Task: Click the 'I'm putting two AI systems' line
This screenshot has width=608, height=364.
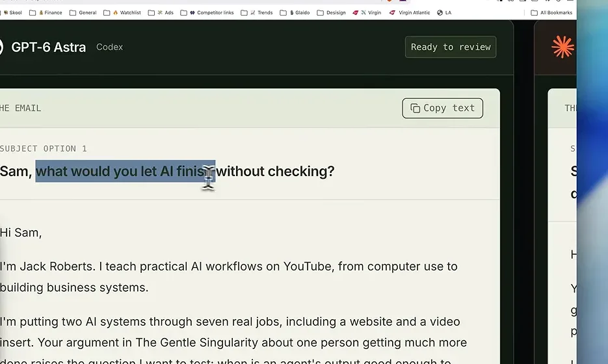Action: 230,322
